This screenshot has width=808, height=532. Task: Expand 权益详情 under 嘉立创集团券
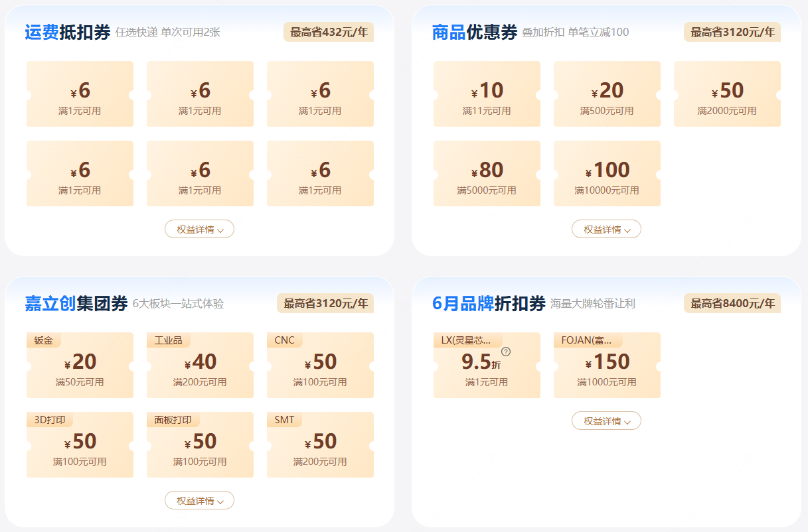tap(199, 501)
